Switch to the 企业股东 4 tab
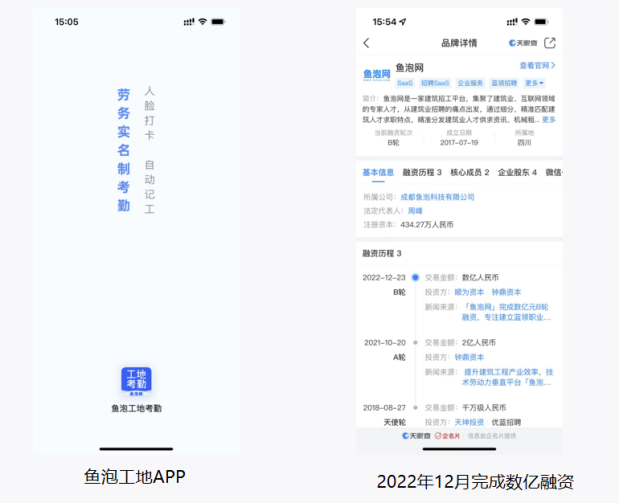The image size is (619, 504). 517,172
